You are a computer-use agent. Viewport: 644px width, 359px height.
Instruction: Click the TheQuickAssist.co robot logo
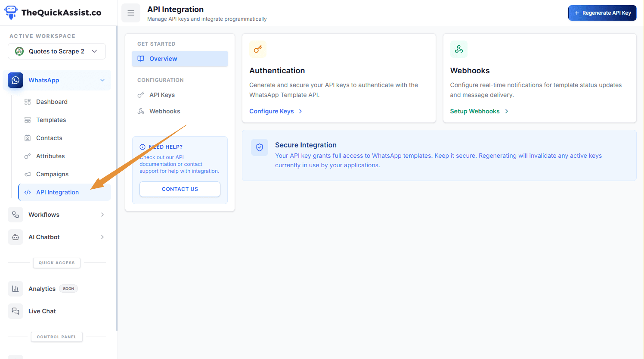pos(11,12)
